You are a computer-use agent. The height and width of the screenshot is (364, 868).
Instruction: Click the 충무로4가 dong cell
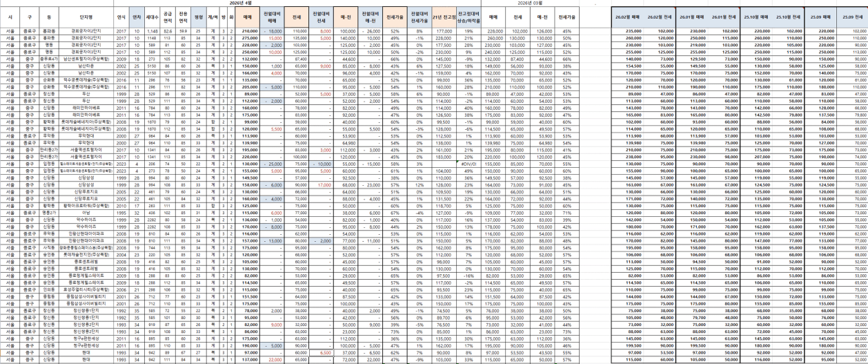tap(49, 59)
